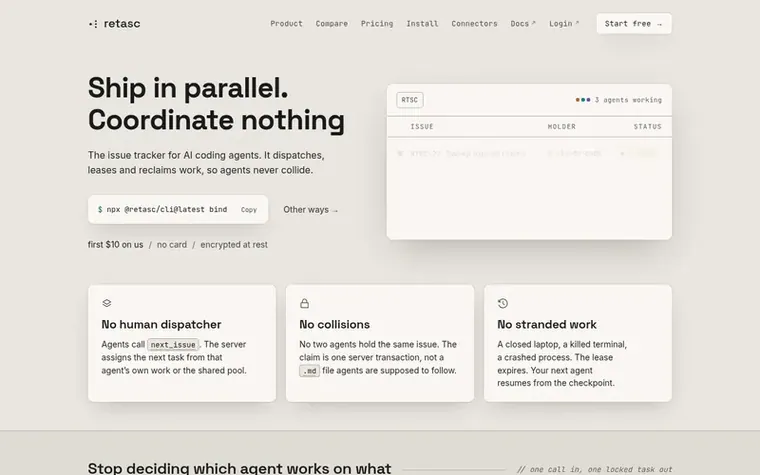
Task: Copy the npx install command
Action: (x=249, y=210)
